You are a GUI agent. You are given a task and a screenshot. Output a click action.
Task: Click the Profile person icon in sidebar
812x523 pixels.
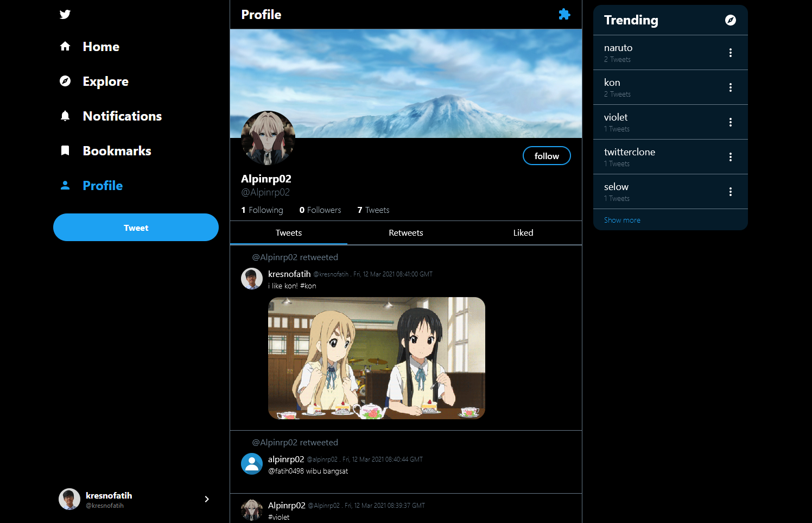pyautogui.click(x=65, y=185)
